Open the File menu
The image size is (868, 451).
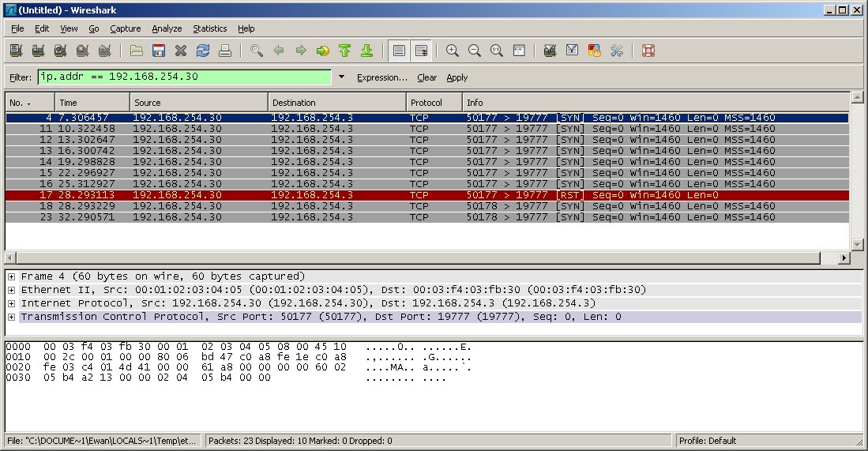(x=17, y=28)
